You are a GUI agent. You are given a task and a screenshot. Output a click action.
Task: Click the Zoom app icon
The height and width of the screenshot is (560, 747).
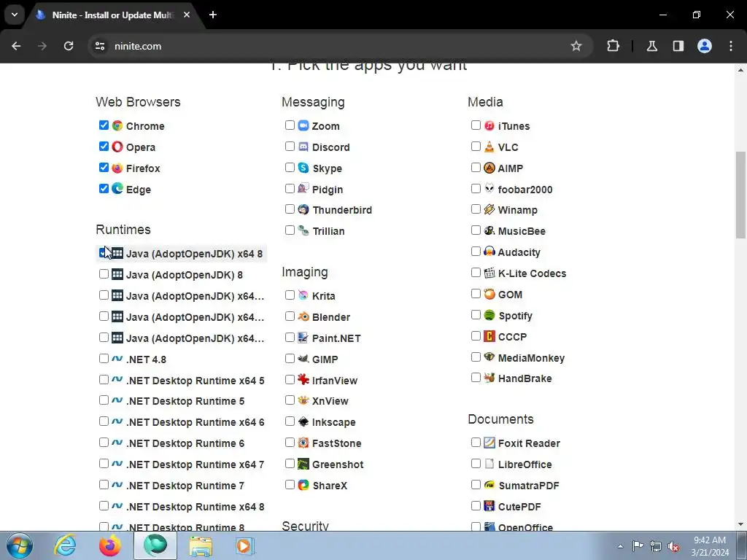(303, 125)
